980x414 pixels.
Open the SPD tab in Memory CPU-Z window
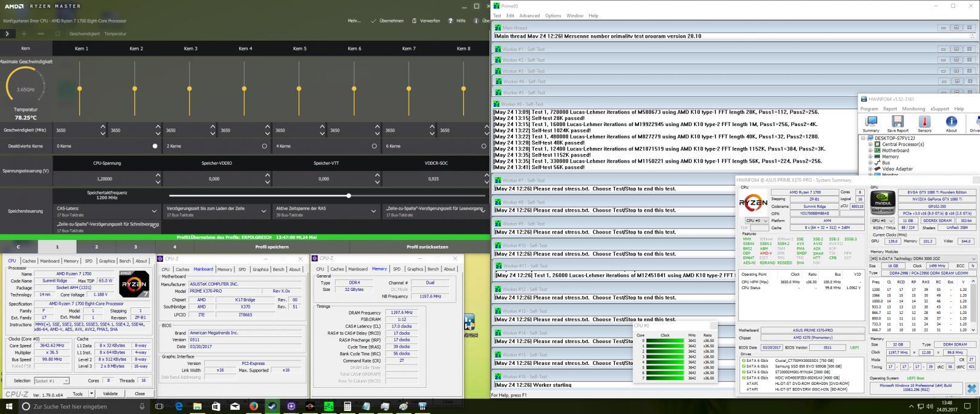(x=397, y=269)
